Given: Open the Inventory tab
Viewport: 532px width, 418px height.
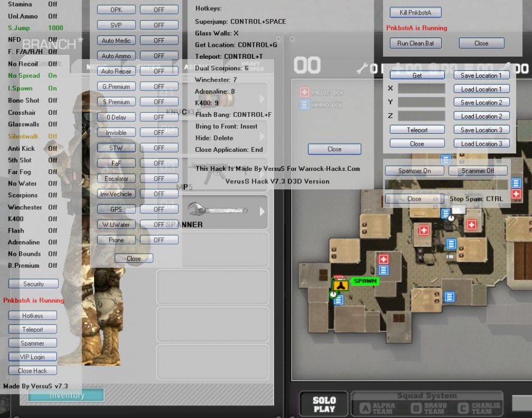Looking at the screenshot, I should pyautogui.click(x=66, y=395).
